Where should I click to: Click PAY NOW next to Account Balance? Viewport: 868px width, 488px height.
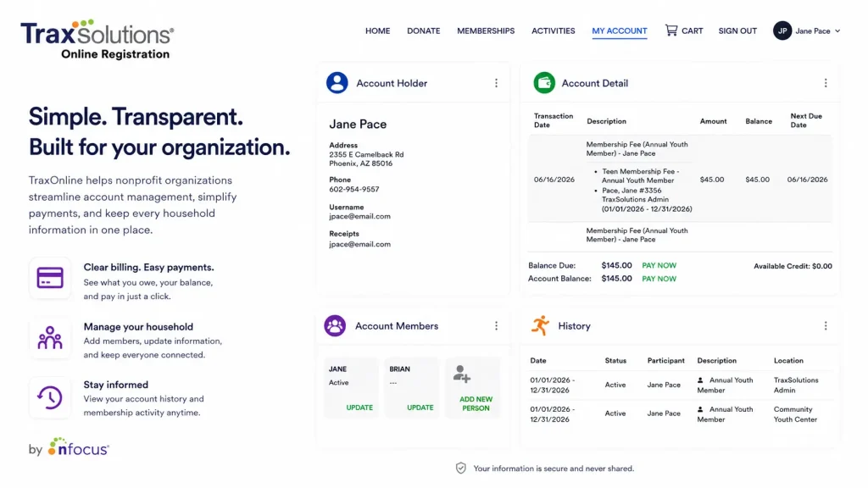659,279
